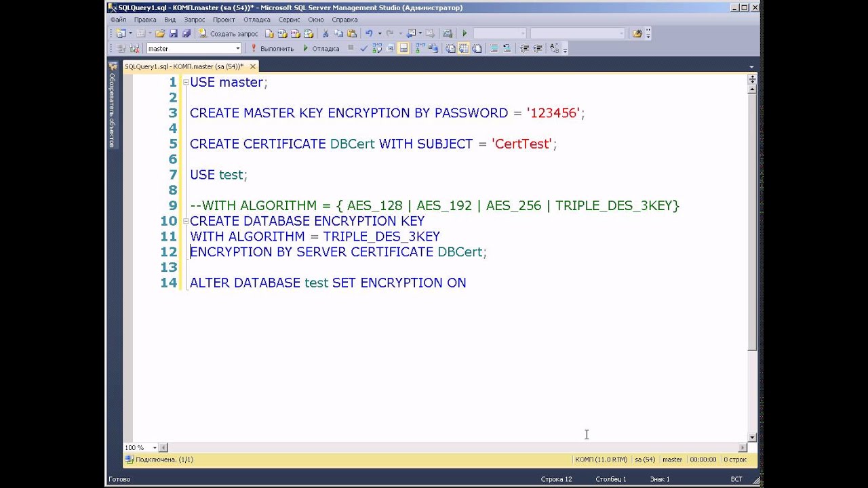Toggle Include Actual Execution Plan
This screenshot has height=488, width=868.
click(x=420, y=48)
